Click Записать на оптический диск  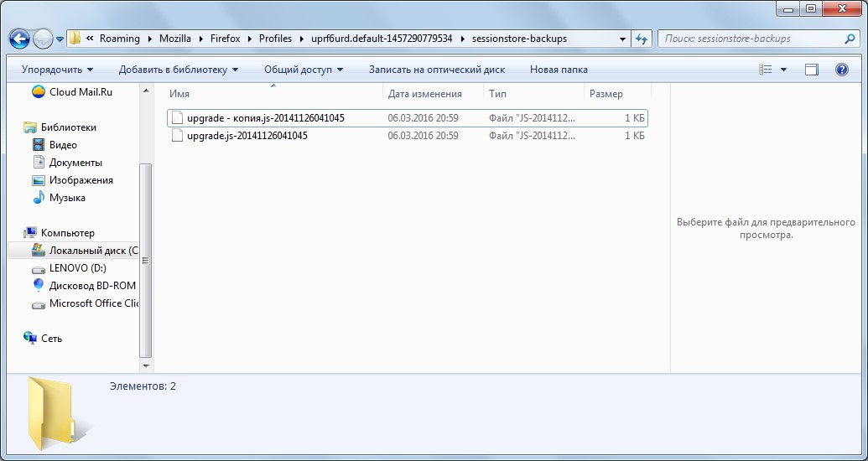tap(437, 70)
